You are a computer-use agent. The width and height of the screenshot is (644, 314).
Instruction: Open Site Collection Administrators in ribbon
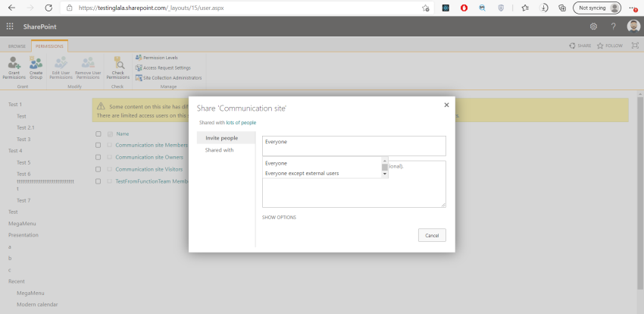click(x=169, y=77)
